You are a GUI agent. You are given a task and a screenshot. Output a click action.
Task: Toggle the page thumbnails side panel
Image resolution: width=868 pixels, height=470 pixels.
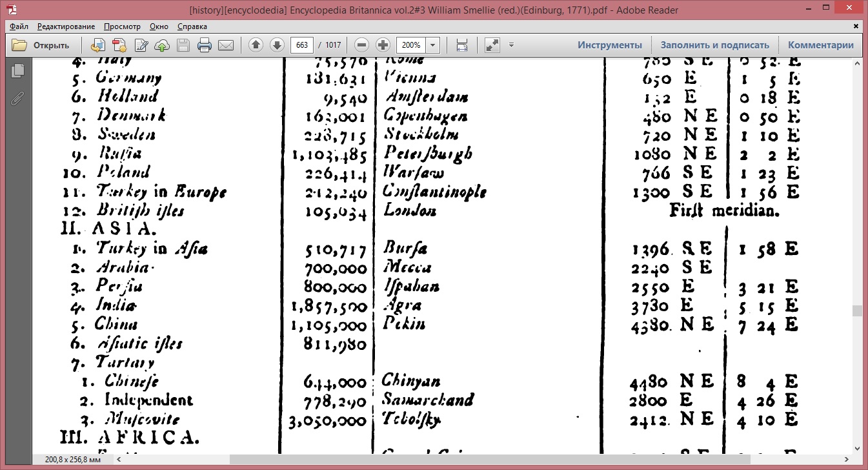point(17,71)
